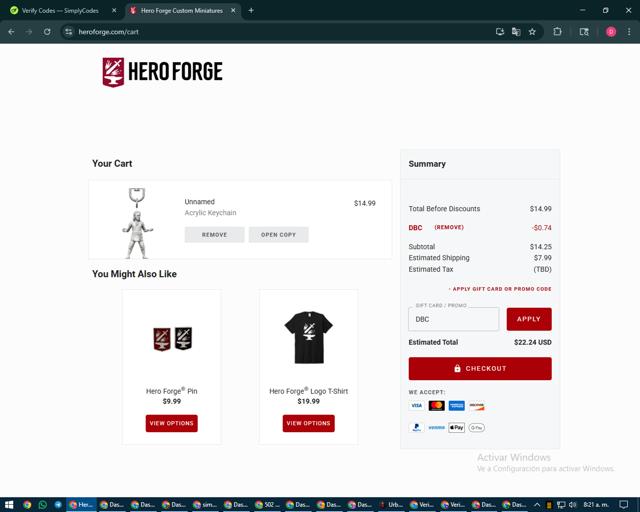This screenshot has width=640, height=512.
Task: Open the Windows Start menu
Action: tap(9, 505)
